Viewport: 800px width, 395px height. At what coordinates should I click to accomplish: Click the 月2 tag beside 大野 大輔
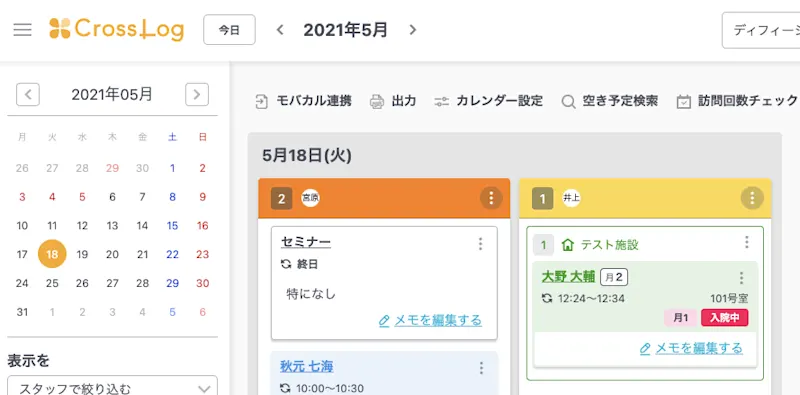point(614,277)
